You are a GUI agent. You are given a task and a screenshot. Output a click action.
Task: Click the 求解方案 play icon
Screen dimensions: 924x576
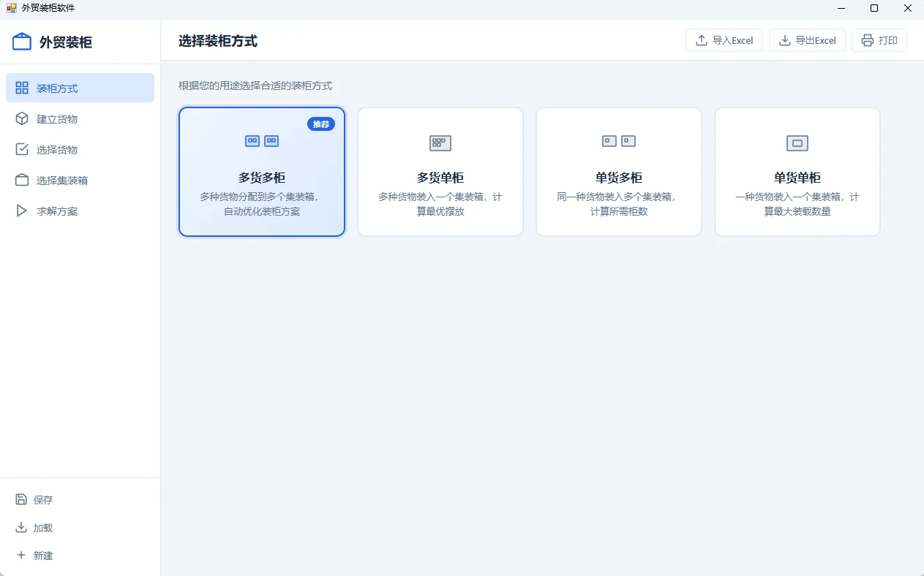pos(22,211)
